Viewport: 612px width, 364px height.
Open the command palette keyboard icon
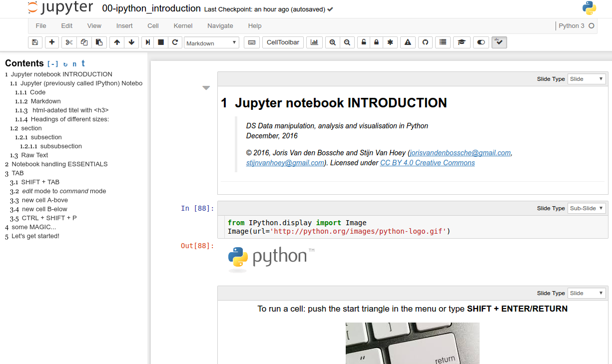(252, 42)
